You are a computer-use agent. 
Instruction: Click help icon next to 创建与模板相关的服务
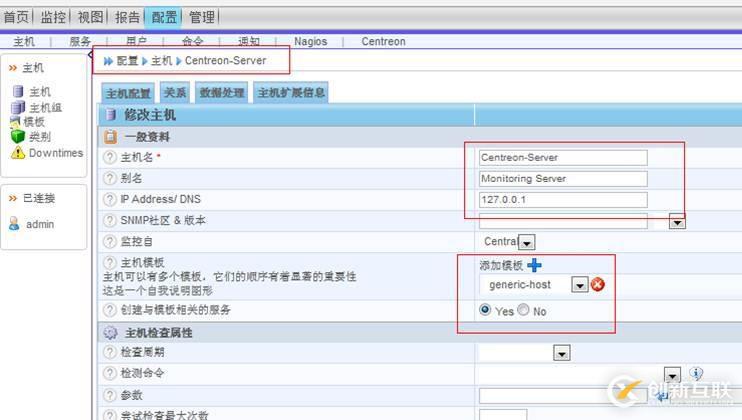[x=110, y=310]
